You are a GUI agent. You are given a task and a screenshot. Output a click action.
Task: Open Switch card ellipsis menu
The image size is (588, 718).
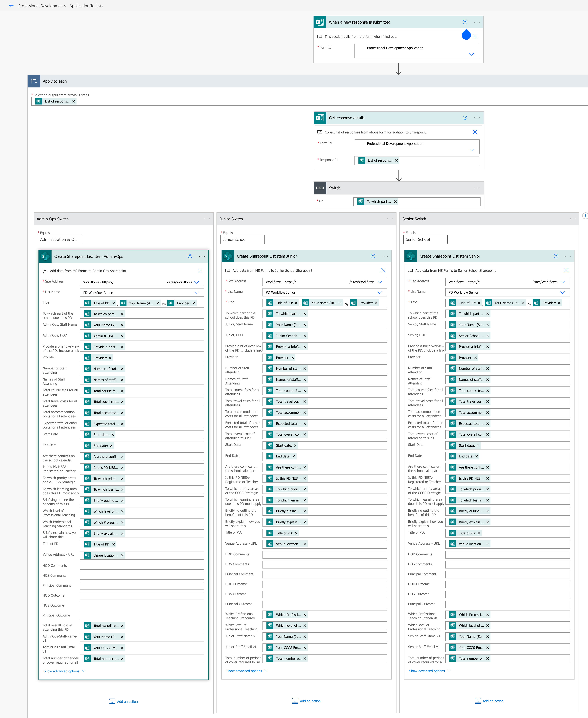477,188
